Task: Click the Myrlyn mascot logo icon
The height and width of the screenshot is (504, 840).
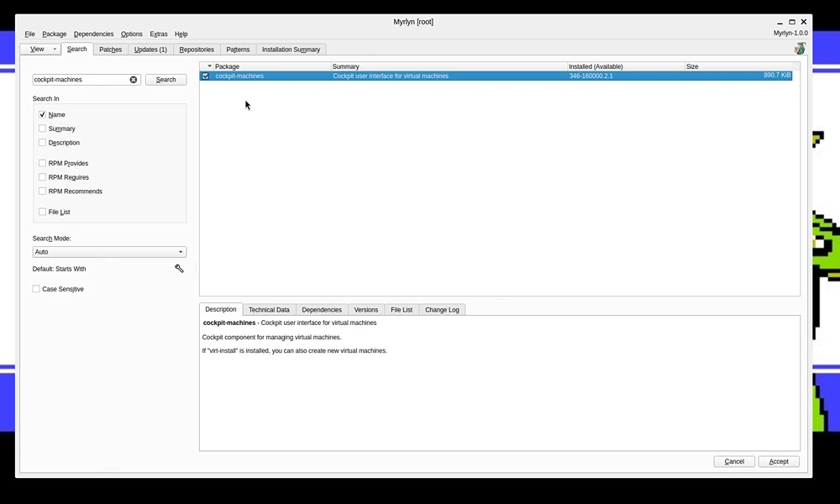Action: tap(800, 49)
